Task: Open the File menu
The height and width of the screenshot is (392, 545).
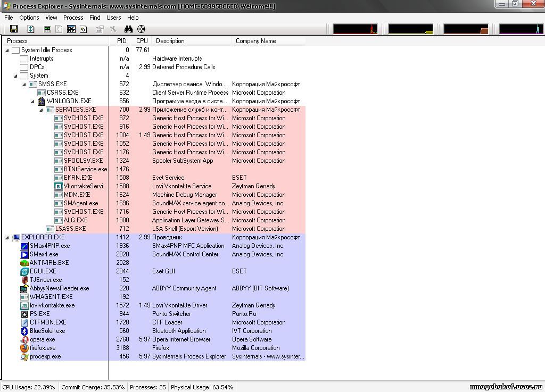Action: pyautogui.click(x=9, y=18)
